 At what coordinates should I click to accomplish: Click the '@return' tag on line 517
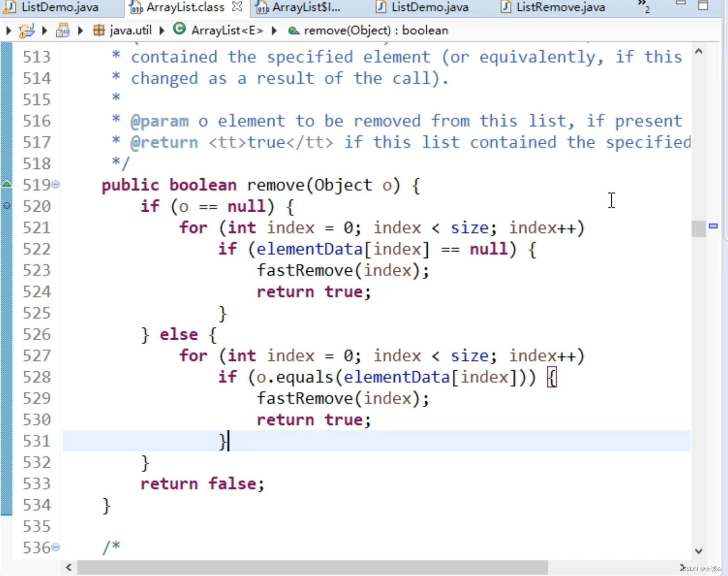[164, 143]
